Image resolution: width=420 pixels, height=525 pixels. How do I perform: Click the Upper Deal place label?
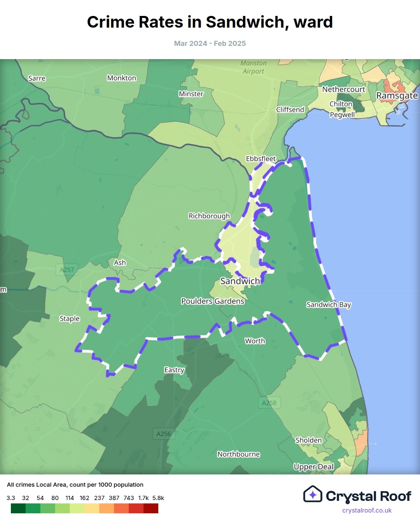tap(313, 467)
